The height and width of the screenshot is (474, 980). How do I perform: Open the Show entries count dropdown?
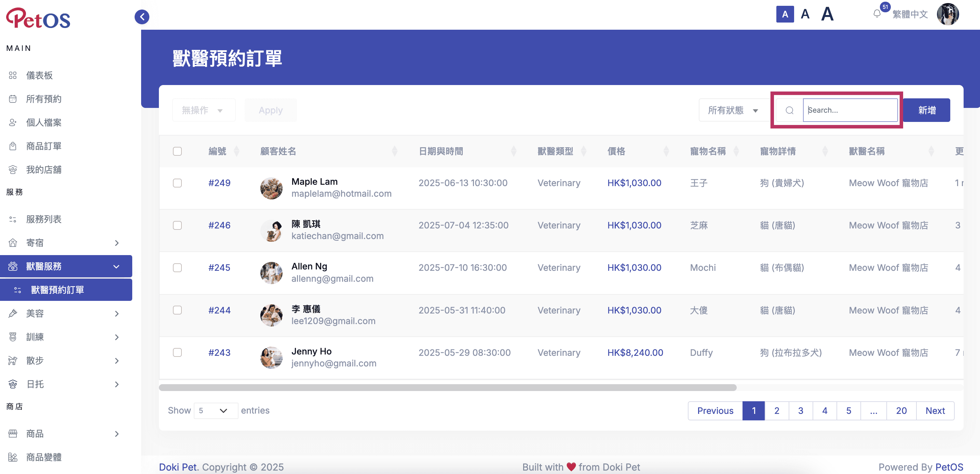click(x=216, y=410)
